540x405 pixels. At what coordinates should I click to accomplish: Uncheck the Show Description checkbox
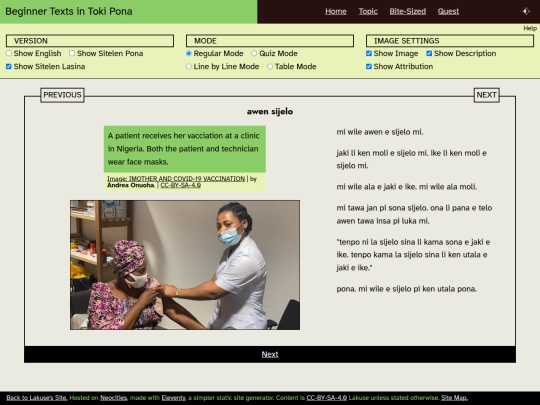[429, 53]
